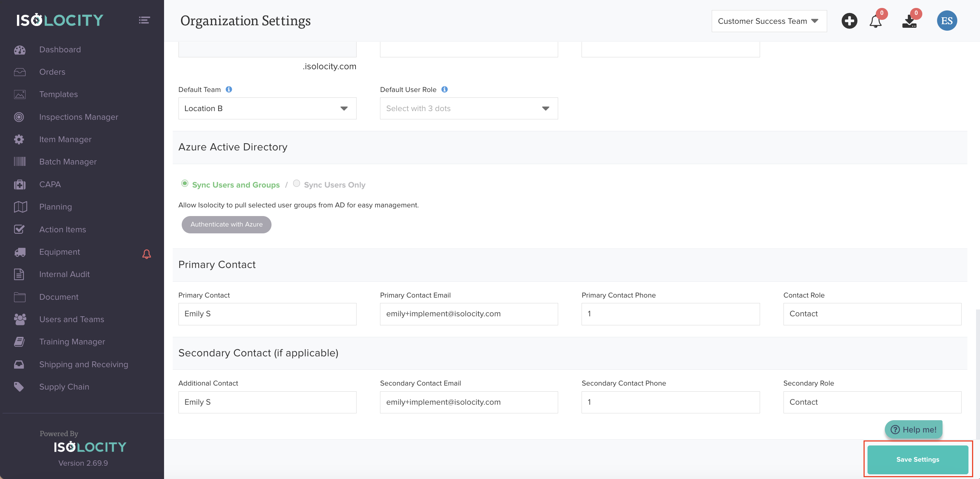The image size is (980, 479).
Task: Select Sync Users and Groups radio
Action: [x=185, y=183]
